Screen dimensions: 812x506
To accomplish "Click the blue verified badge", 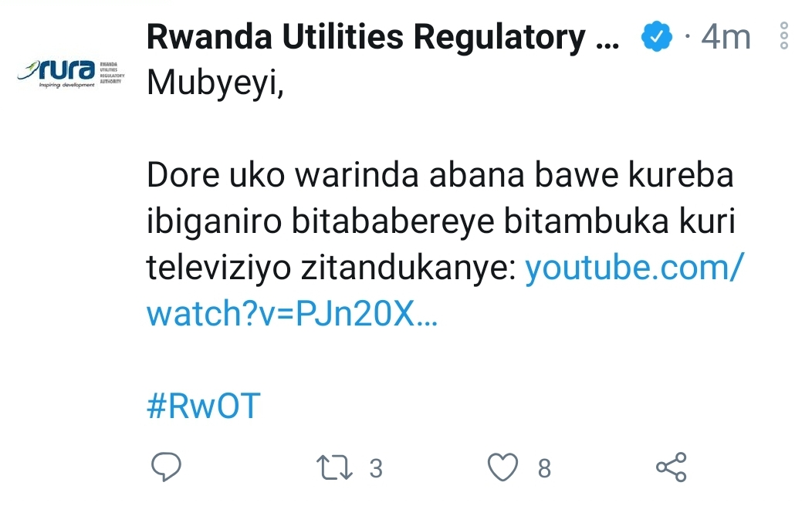I will pyautogui.click(x=656, y=36).
